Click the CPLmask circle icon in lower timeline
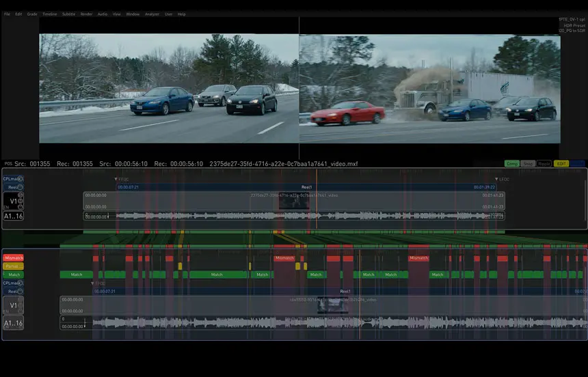 point(21,283)
